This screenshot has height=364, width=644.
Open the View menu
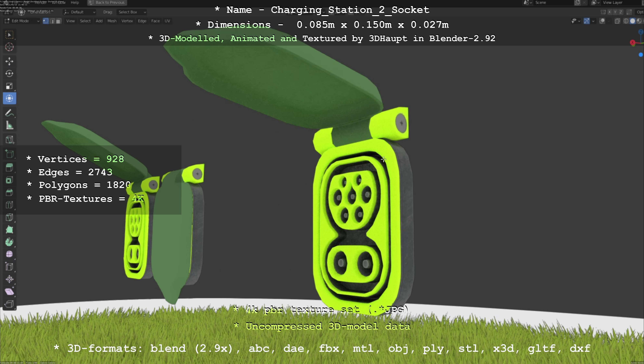(70, 21)
